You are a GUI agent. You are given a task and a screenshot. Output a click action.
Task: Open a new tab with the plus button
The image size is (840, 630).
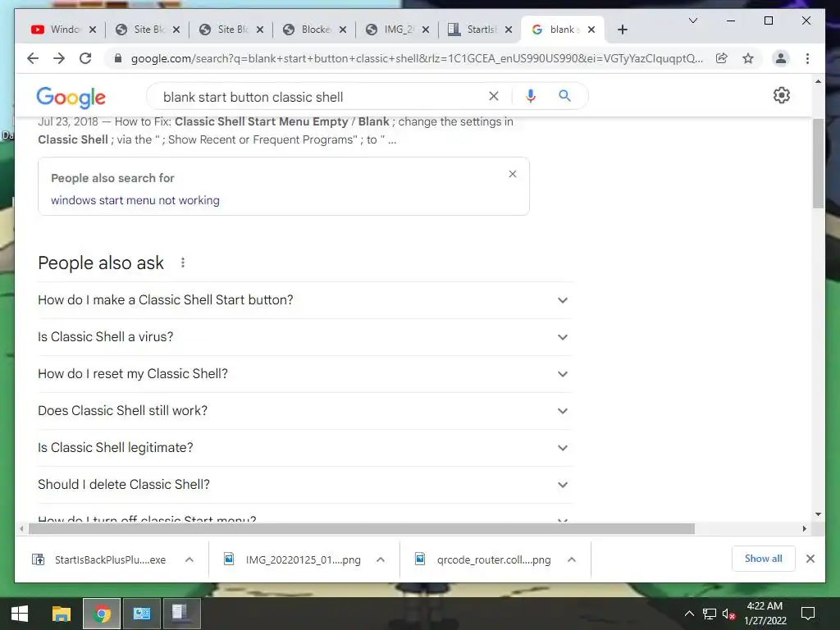click(622, 30)
